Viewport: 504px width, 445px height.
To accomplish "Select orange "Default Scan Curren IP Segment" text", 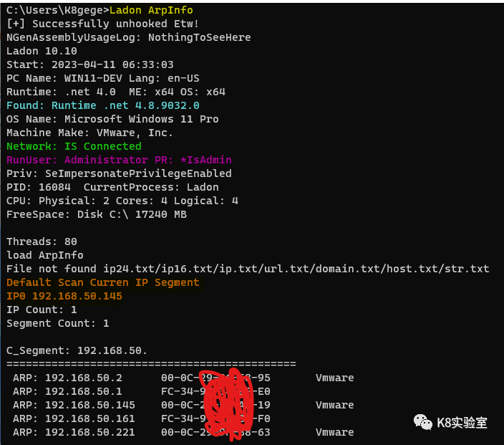I will point(103,282).
